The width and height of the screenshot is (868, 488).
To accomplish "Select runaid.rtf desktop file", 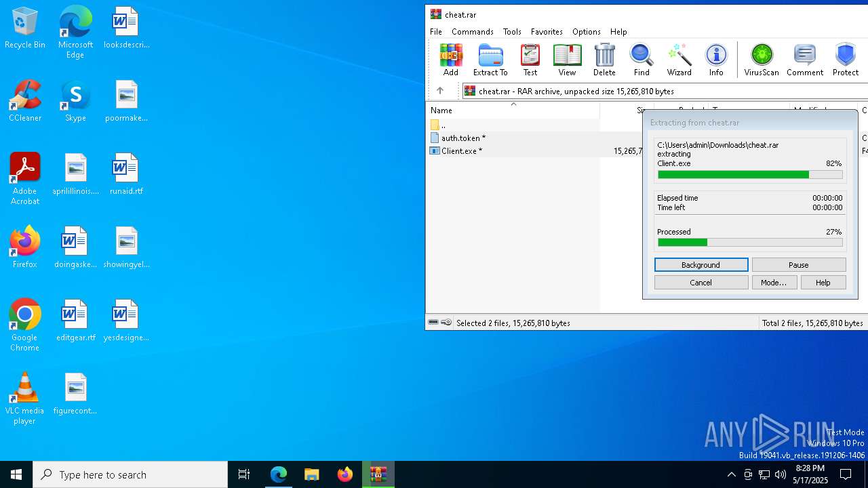I will click(126, 175).
